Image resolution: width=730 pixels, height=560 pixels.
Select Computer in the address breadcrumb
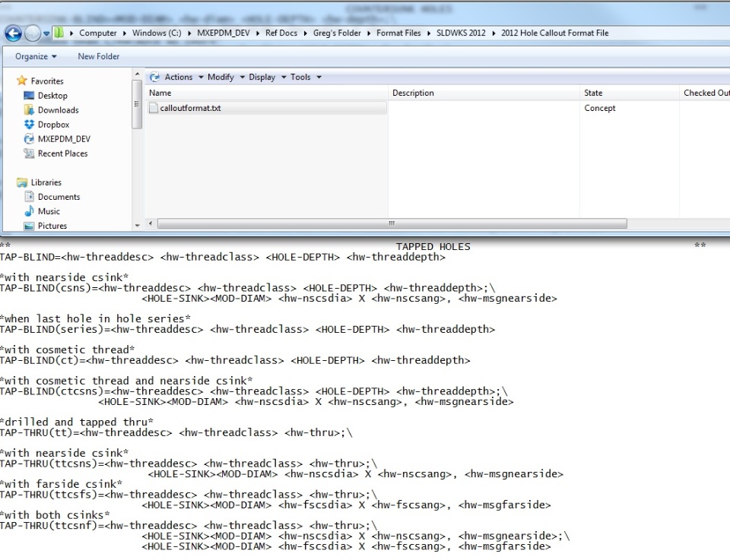pyautogui.click(x=98, y=33)
